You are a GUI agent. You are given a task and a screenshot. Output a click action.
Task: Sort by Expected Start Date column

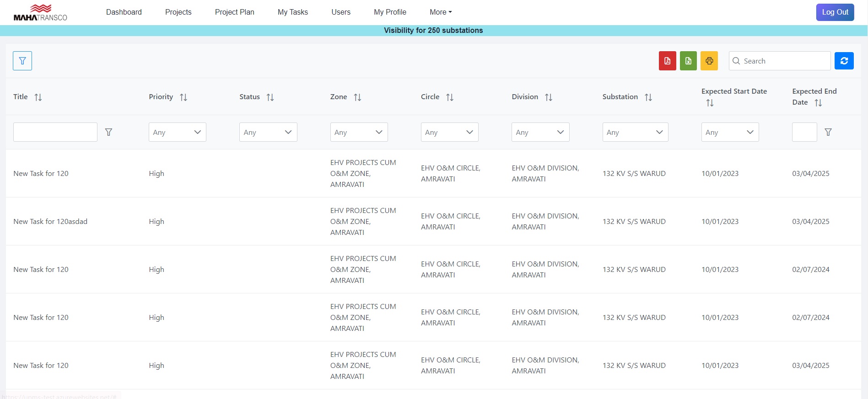coord(710,103)
